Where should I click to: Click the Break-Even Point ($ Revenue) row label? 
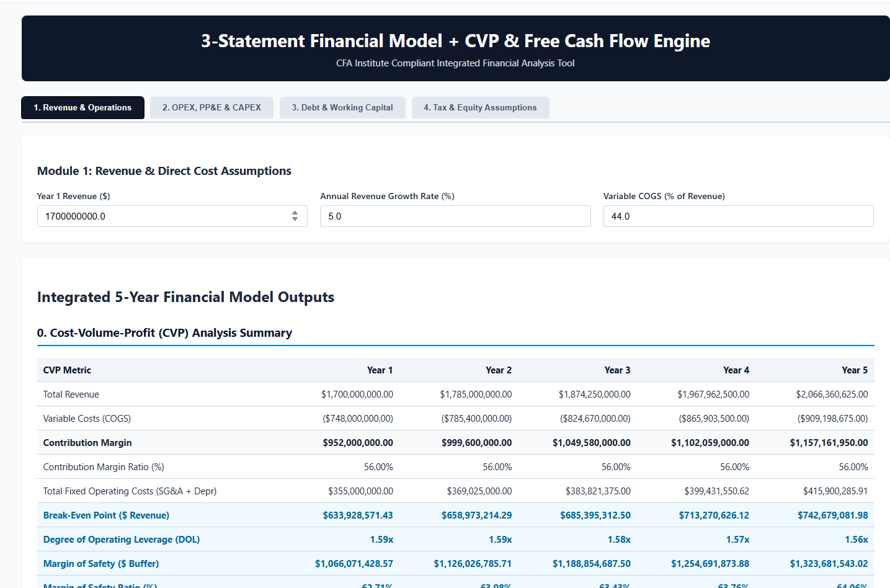(x=106, y=515)
